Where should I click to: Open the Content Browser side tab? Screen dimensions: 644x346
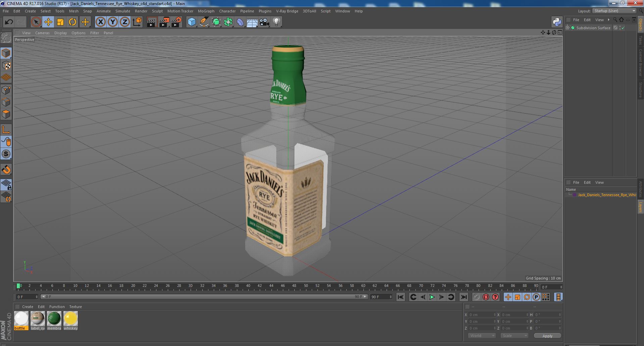click(x=640, y=62)
